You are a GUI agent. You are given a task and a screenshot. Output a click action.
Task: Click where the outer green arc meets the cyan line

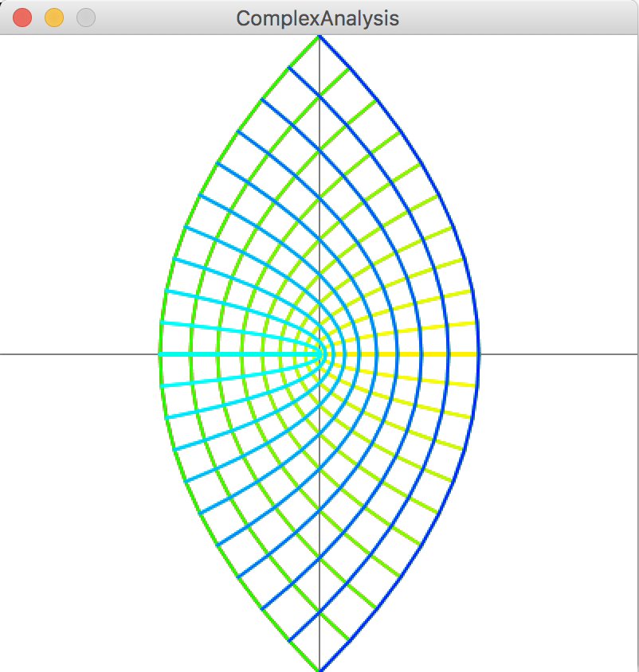point(160,354)
